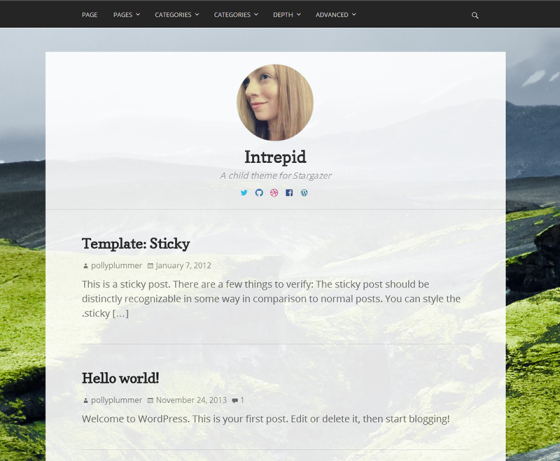The height and width of the screenshot is (461, 560).
Task: Open the WordPress social link icon
Action: point(304,193)
